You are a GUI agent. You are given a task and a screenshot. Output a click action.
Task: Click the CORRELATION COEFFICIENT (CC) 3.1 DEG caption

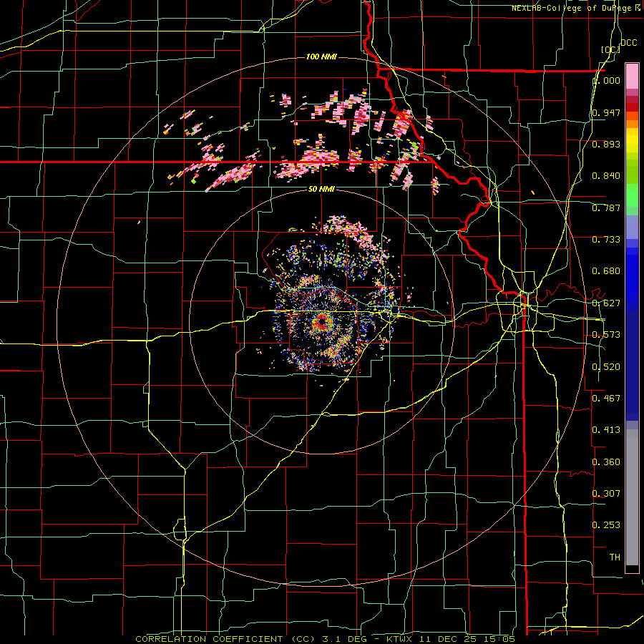pos(252,639)
